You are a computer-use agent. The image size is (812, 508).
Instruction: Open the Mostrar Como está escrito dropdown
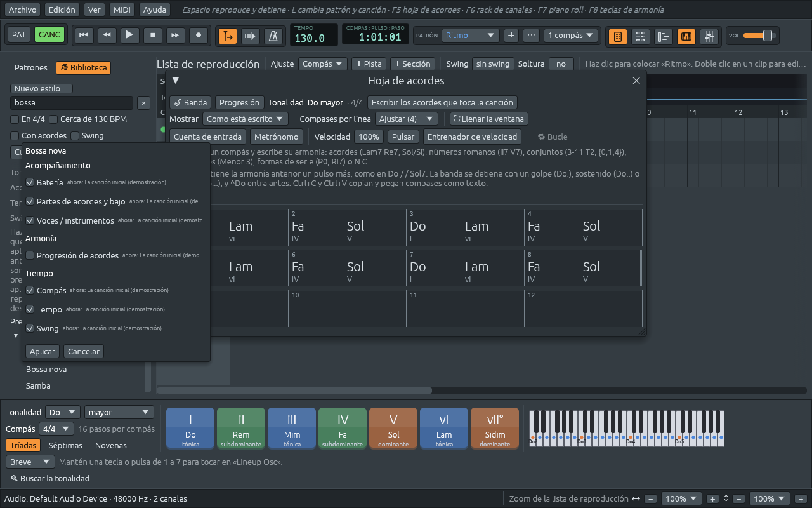[x=246, y=119]
